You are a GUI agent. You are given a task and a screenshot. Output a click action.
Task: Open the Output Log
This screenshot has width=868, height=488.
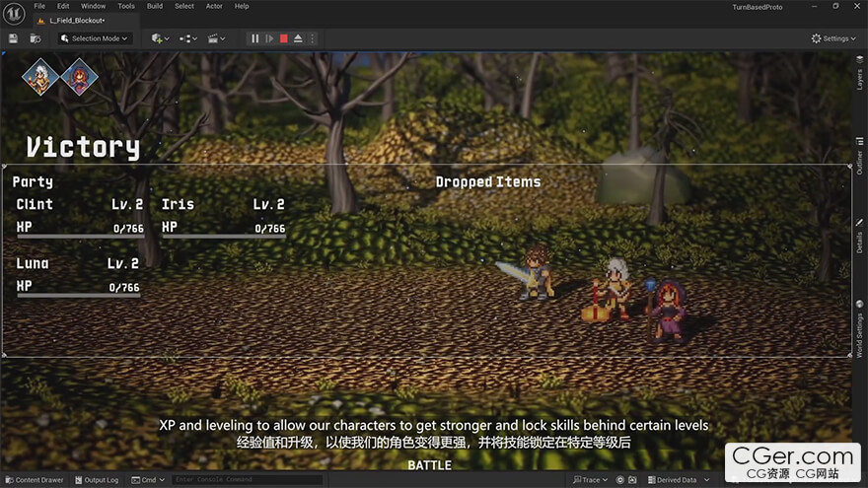coord(96,480)
